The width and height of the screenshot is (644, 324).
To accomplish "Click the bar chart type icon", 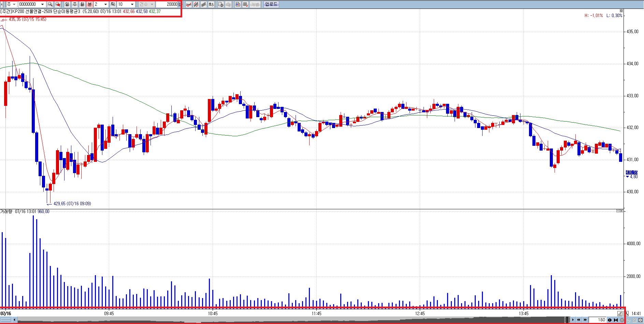I will click(204, 4).
